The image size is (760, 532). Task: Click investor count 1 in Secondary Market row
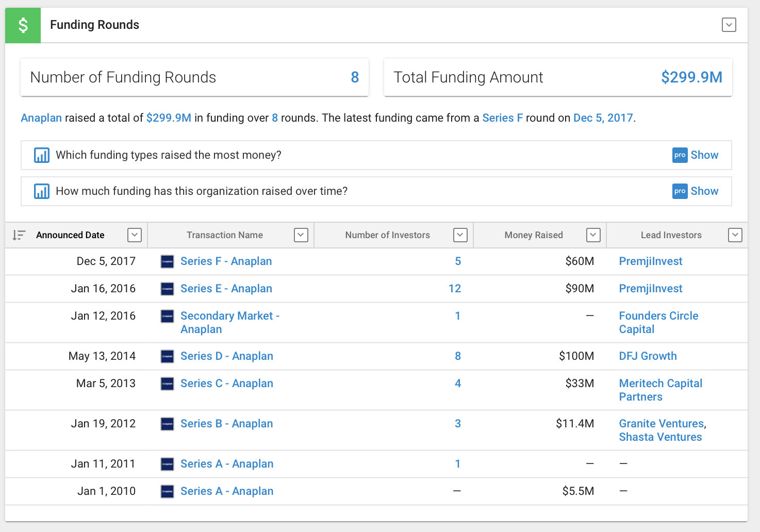[458, 316]
